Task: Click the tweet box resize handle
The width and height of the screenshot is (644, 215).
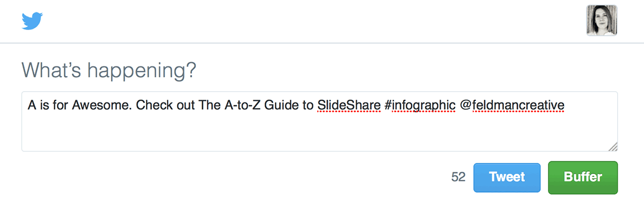Action: pyautogui.click(x=613, y=147)
